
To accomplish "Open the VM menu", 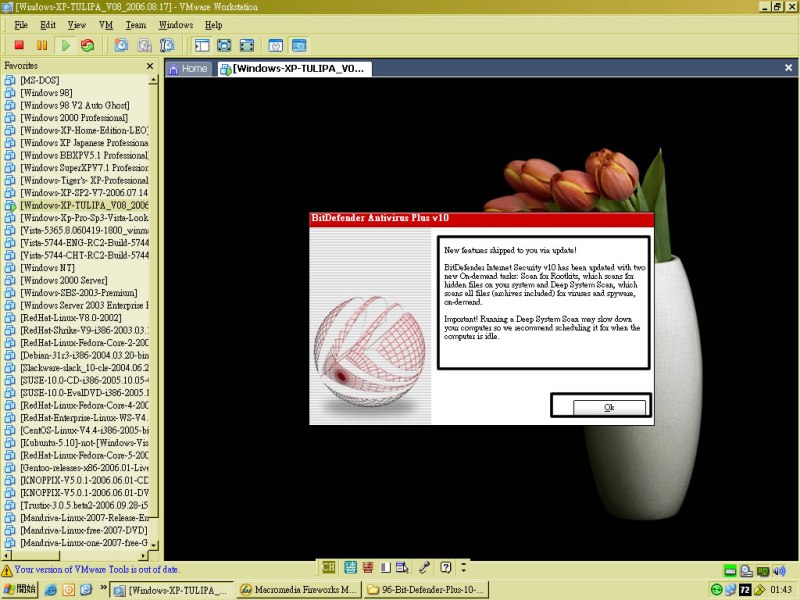I will coord(106,25).
